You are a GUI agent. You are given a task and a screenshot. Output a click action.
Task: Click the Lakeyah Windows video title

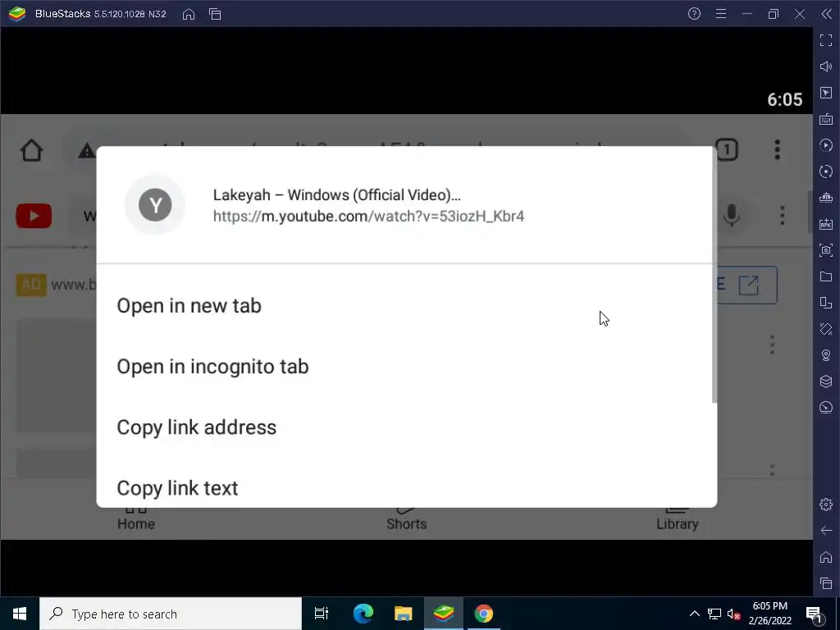point(336,195)
